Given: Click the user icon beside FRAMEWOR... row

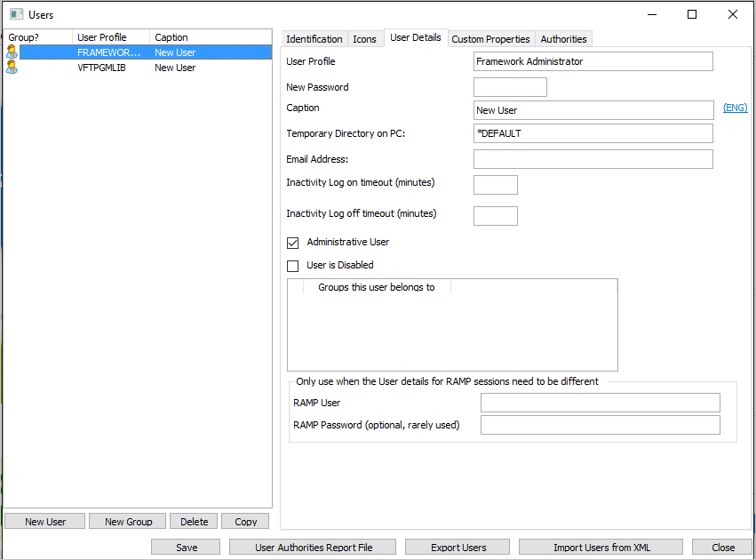Looking at the screenshot, I should [x=12, y=52].
